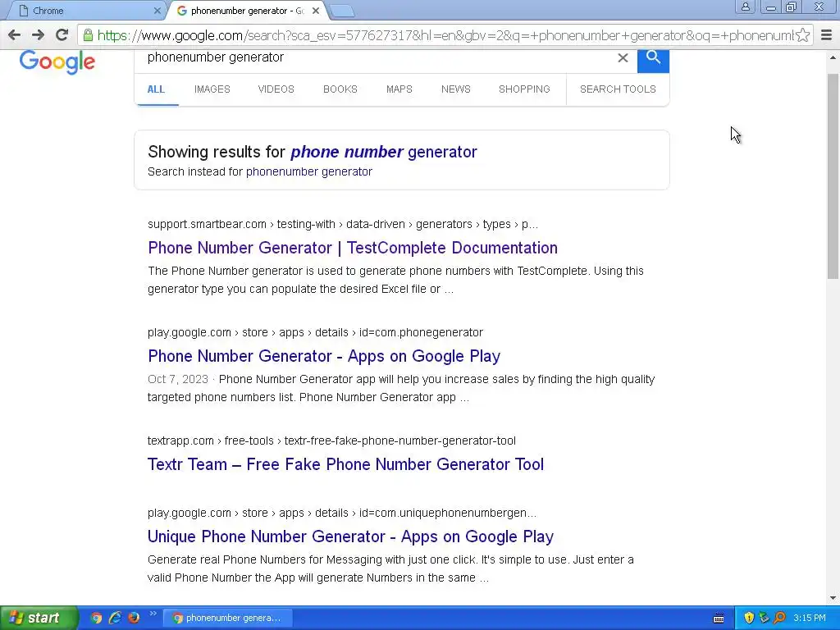Launch Chrome from the quick launch bar
840x630 pixels.
point(96,618)
